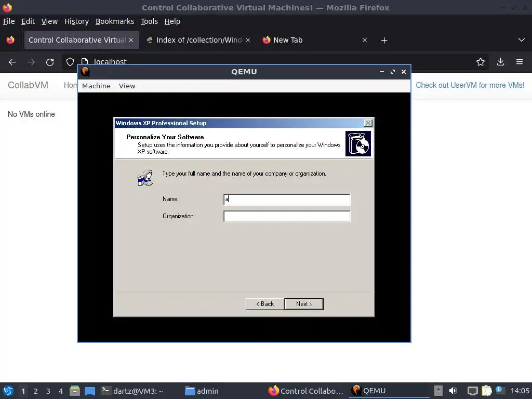Open Firefox Tools menu
532x399 pixels.
(x=149, y=21)
